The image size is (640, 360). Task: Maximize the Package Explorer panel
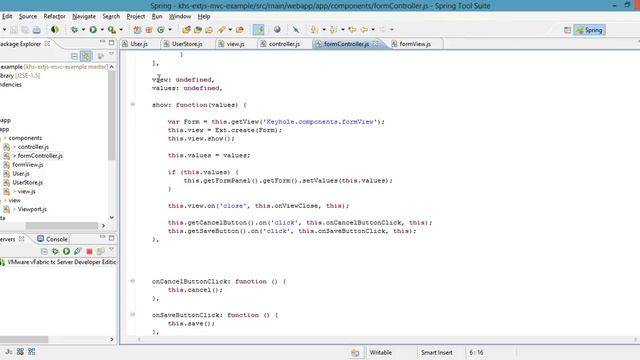[111, 42]
